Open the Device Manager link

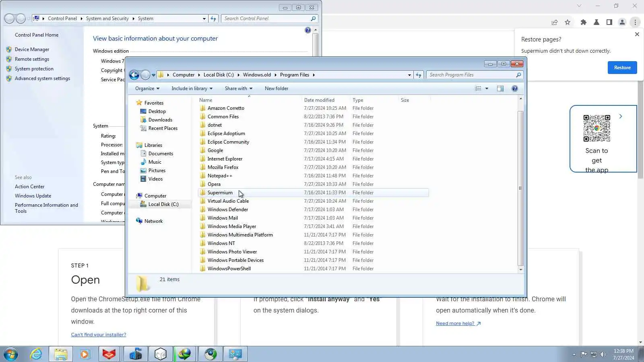(32, 49)
